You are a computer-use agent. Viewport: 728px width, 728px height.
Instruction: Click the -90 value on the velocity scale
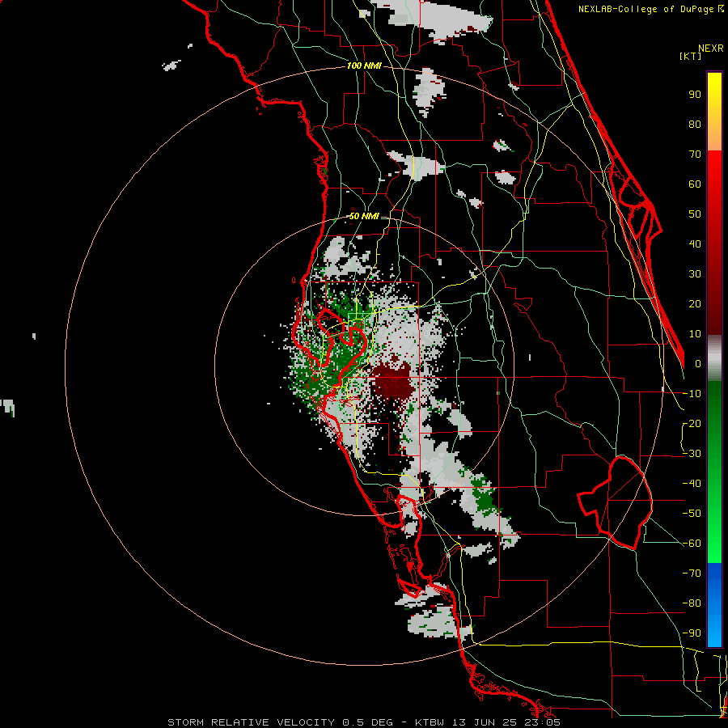click(x=692, y=633)
